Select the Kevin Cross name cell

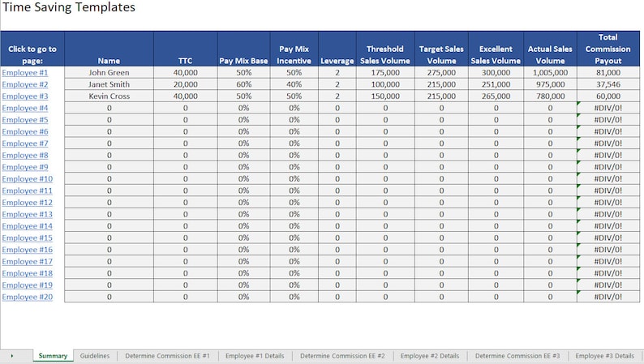[109, 96]
